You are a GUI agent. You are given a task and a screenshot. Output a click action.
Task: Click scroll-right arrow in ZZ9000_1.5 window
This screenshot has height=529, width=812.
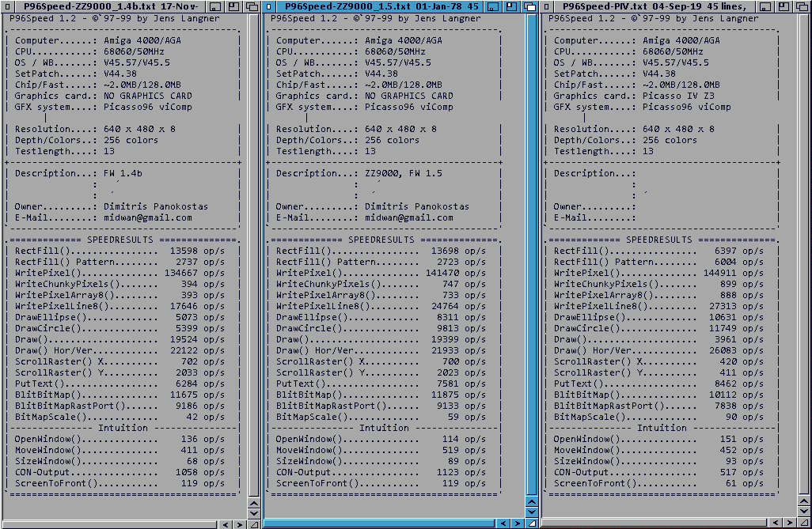(517, 523)
